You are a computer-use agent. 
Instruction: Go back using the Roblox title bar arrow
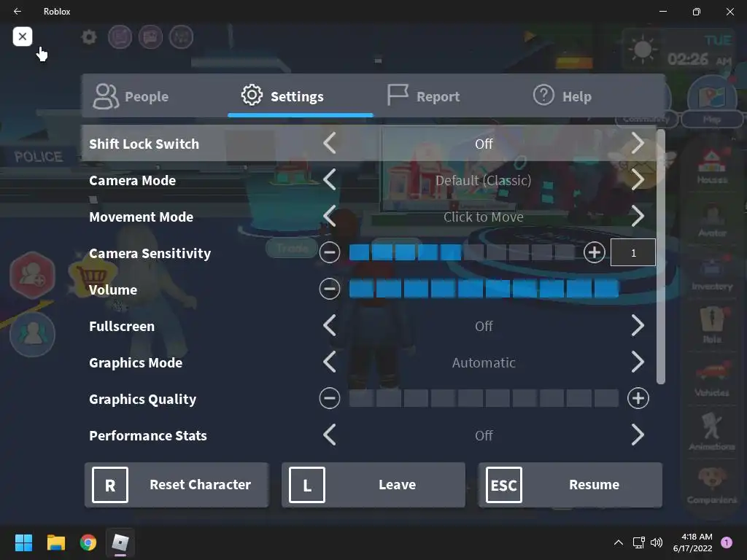coord(18,11)
